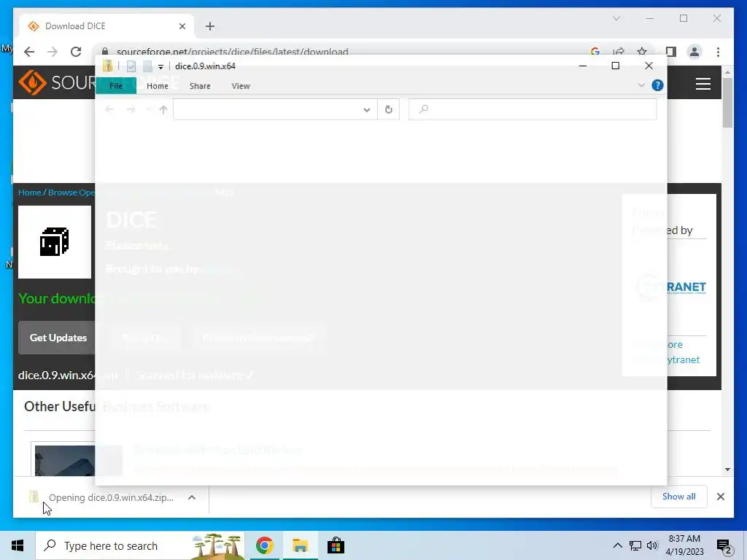Click the Properties quick access icon
The height and width of the screenshot is (560, 747).
coord(131,66)
